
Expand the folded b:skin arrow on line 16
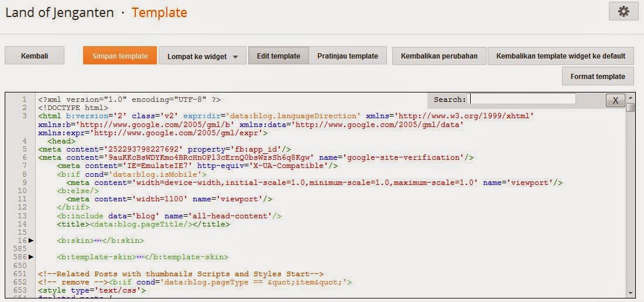31,241
